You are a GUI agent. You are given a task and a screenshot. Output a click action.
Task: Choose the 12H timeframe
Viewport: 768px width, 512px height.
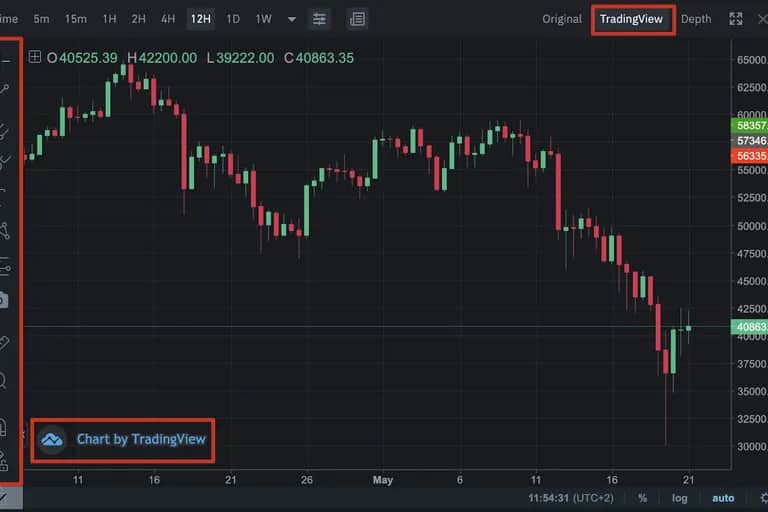pyautogui.click(x=201, y=19)
